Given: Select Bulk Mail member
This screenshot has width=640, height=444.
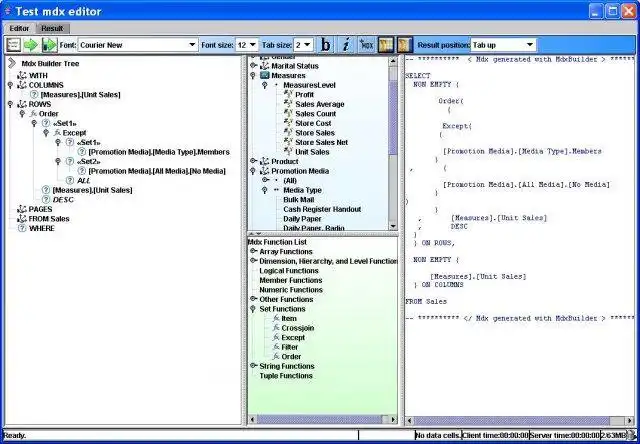Looking at the screenshot, I should (x=299, y=200).
